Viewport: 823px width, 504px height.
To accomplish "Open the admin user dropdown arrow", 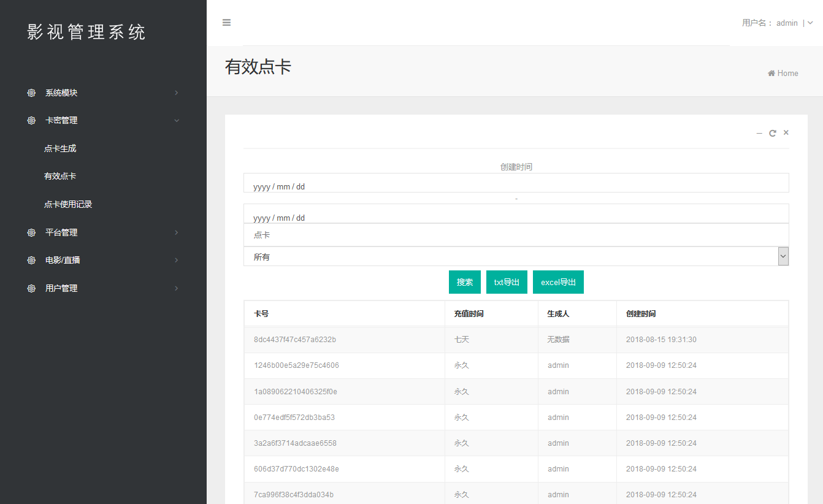I will [x=810, y=23].
